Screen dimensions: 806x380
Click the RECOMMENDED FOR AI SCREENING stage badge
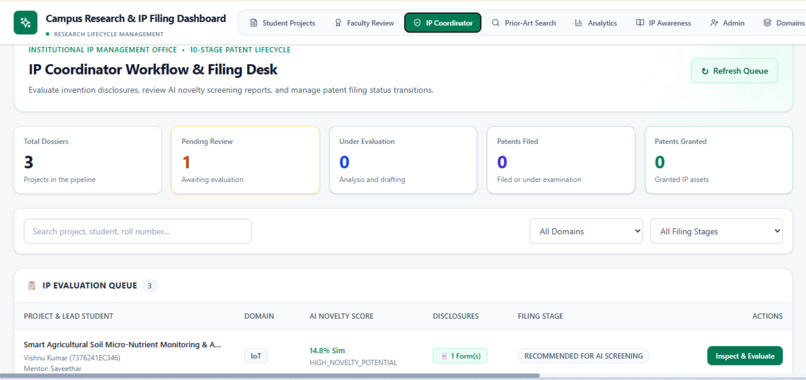pos(583,356)
